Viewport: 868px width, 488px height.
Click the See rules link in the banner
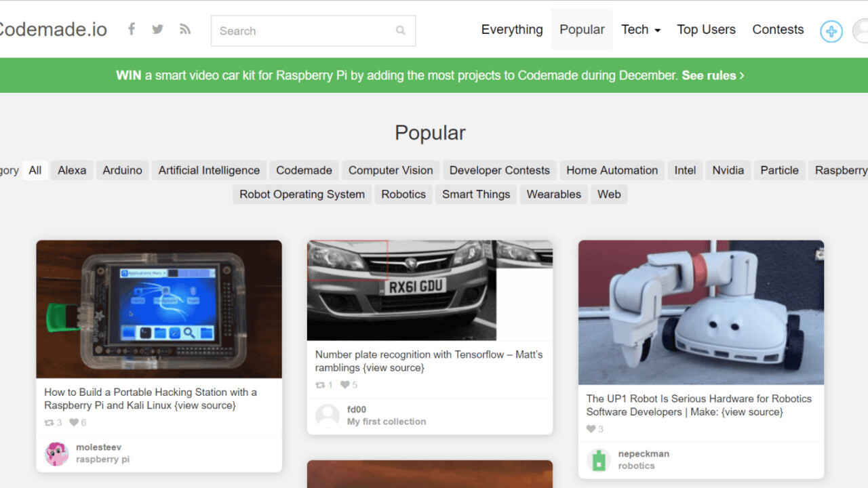click(709, 75)
